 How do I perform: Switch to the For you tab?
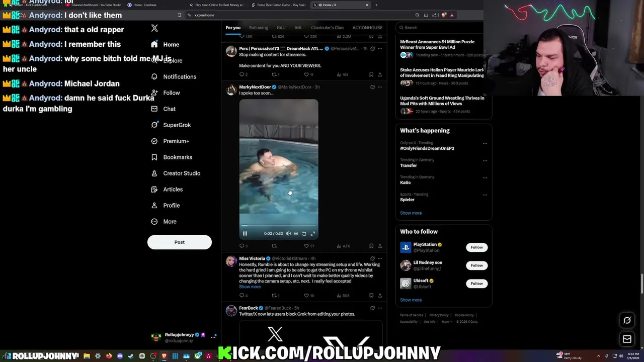click(233, 28)
